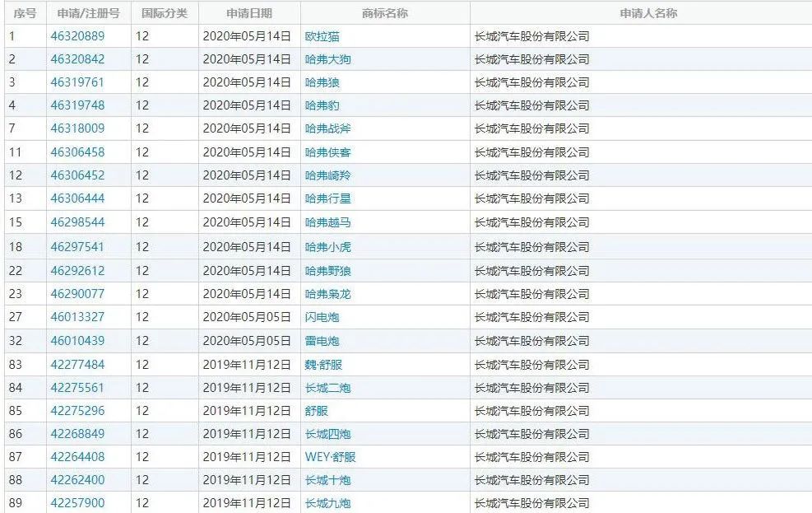Viewport: 812px width, 513px height.
Task: Click the 商标名称 column header
Action: coord(384,13)
